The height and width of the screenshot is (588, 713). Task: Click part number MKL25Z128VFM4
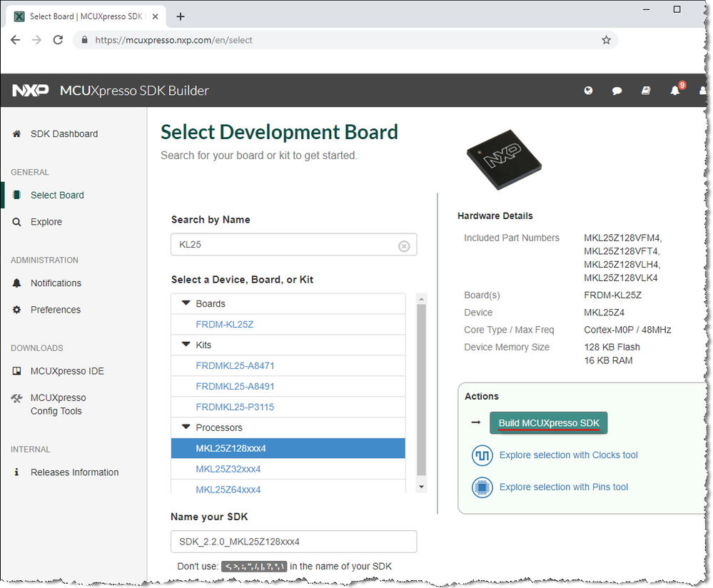pos(622,238)
